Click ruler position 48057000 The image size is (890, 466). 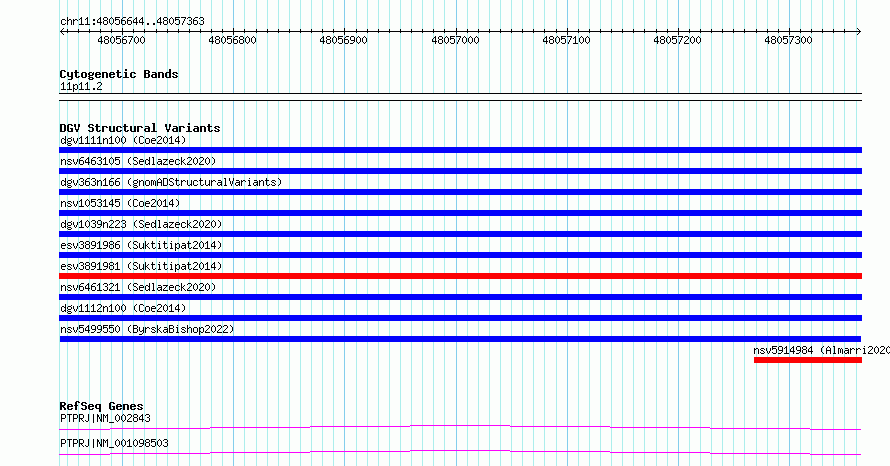click(455, 40)
